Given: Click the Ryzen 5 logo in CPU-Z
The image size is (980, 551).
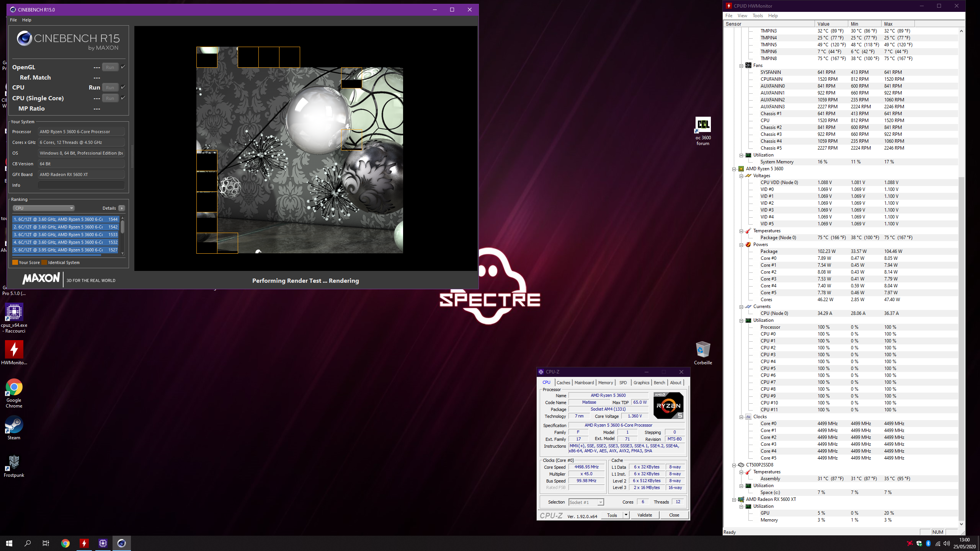Looking at the screenshot, I should tap(668, 405).
